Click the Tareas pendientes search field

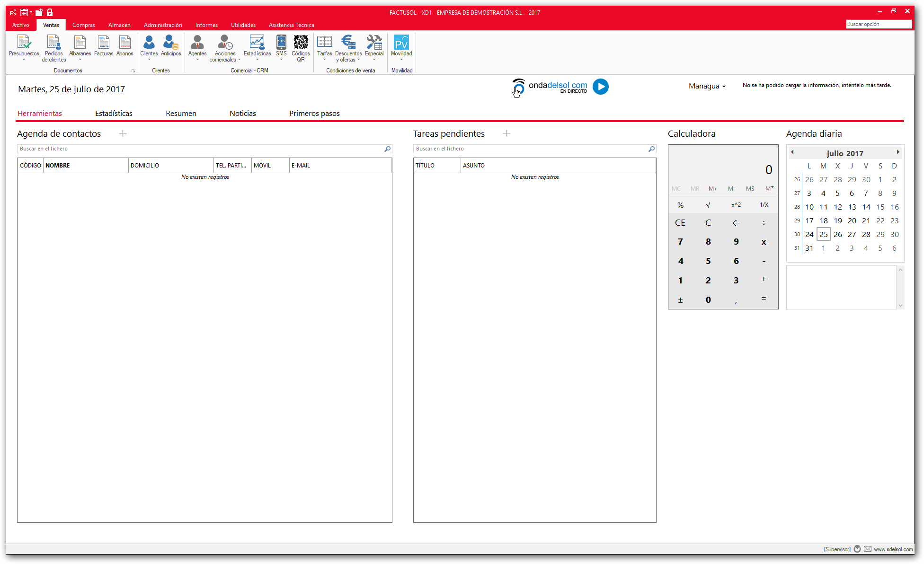click(x=530, y=149)
